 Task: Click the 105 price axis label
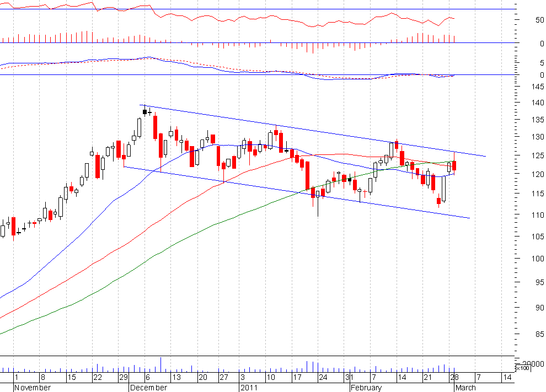pyautogui.click(x=538, y=237)
